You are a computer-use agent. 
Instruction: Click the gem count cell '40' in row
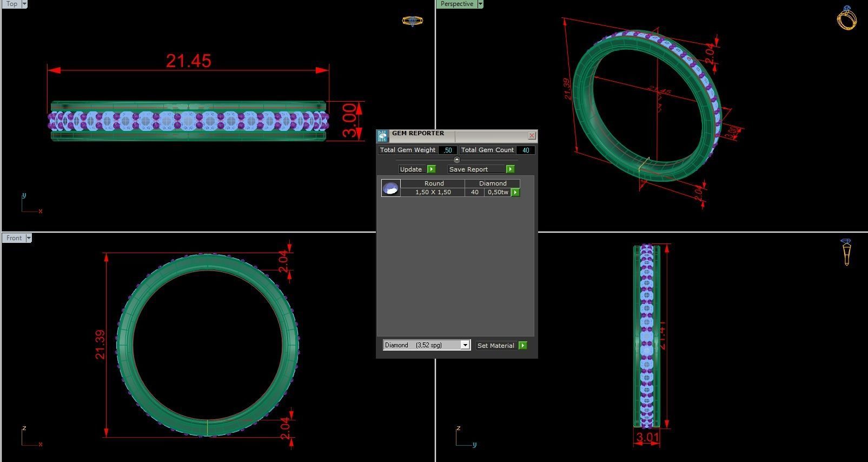(x=474, y=192)
